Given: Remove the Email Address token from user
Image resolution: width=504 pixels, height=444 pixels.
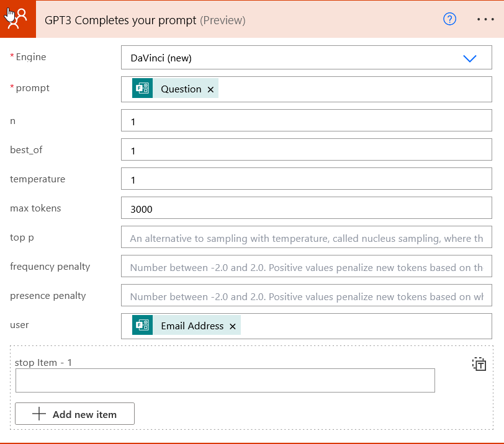Looking at the screenshot, I should tap(233, 327).
